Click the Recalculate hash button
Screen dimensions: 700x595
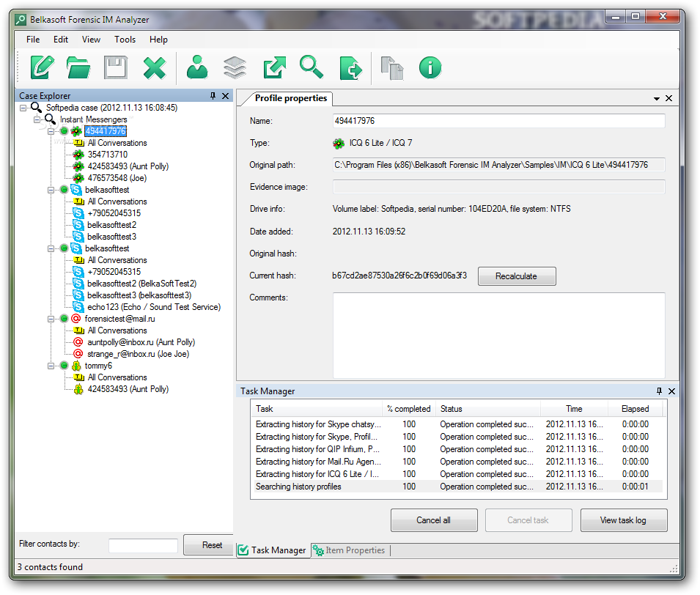[x=517, y=276]
